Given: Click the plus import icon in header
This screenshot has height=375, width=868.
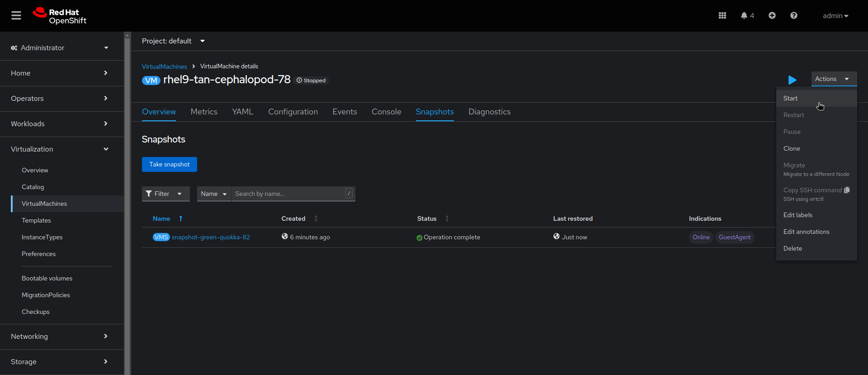Looking at the screenshot, I should click(772, 16).
